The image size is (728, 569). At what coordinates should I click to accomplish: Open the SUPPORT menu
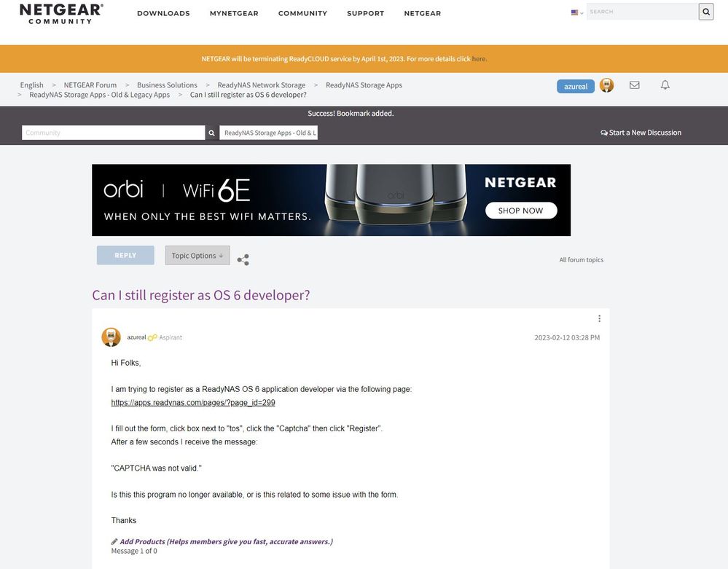[x=365, y=13]
